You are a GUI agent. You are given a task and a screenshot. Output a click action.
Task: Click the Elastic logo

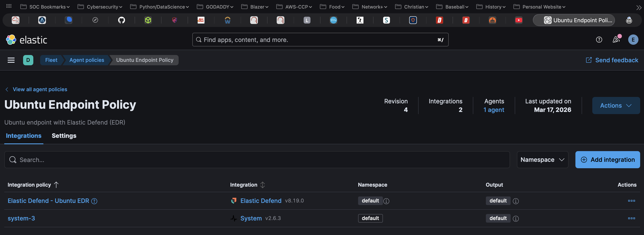pyautogui.click(x=26, y=40)
